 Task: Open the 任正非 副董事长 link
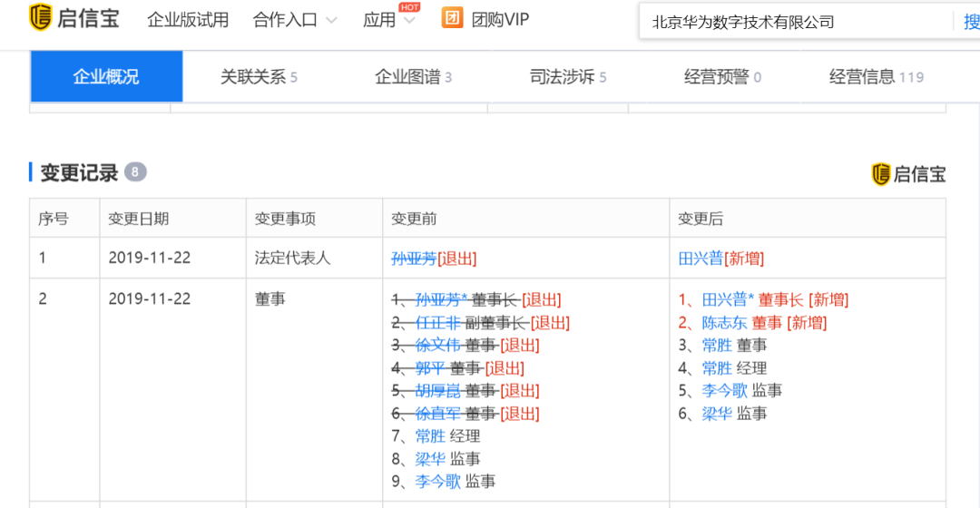[x=437, y=323]
